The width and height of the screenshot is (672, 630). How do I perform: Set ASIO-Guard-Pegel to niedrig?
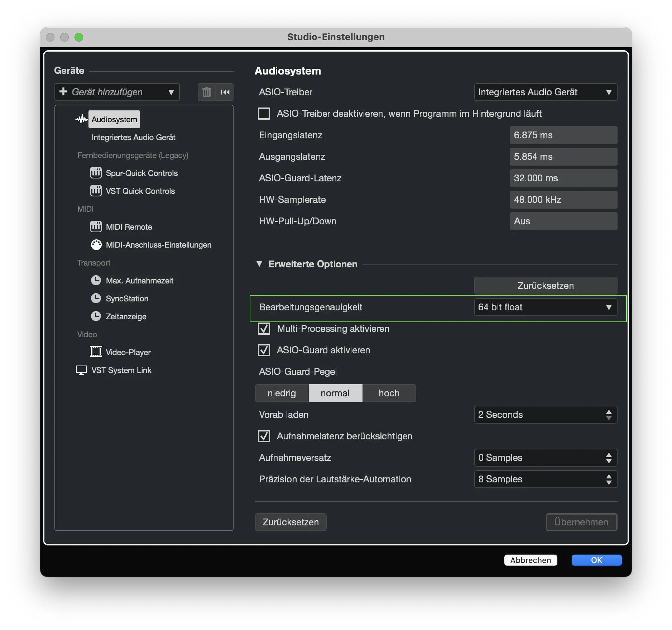click(282, 393)
